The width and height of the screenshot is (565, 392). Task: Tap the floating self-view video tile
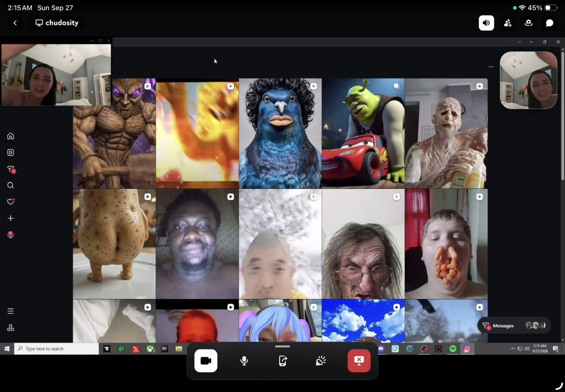click(x=528, y=80)
